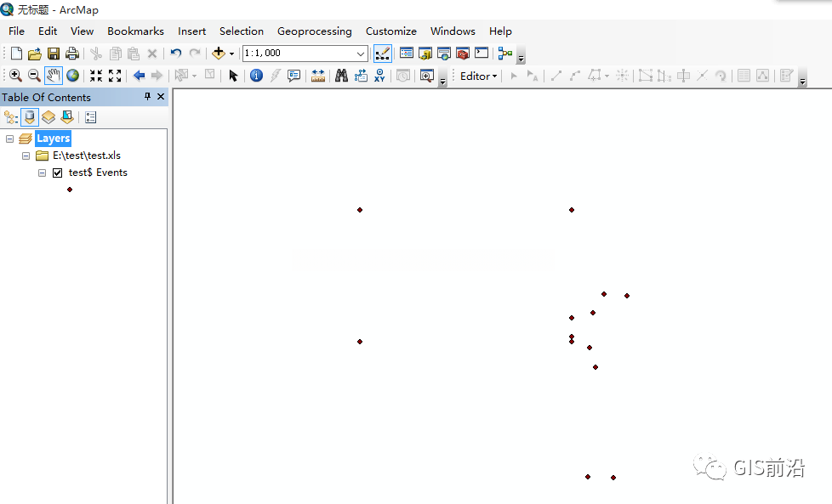This screenshot has width=832, height=504.
Task: Collapse the test$ Events layer node
Action: (x=42, y=173)
